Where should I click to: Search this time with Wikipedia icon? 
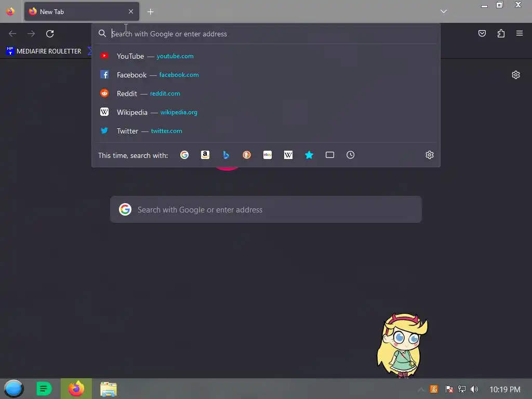(x=288, y=155)
